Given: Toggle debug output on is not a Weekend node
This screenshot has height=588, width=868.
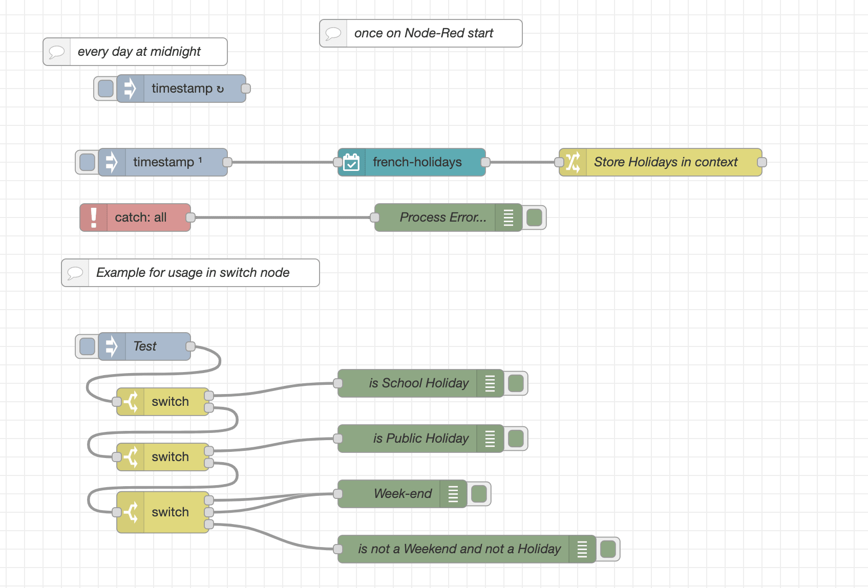Looking at the screenshot, I should pos(607,549).
